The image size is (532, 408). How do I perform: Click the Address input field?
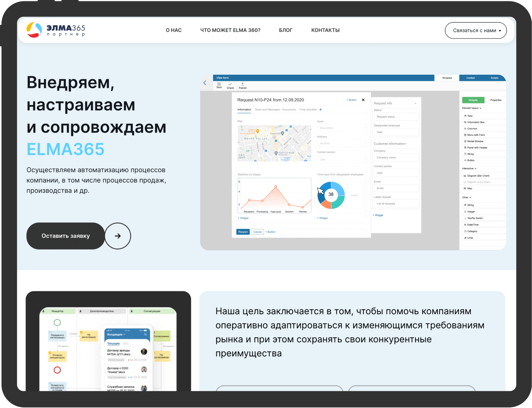pos(341,143)
